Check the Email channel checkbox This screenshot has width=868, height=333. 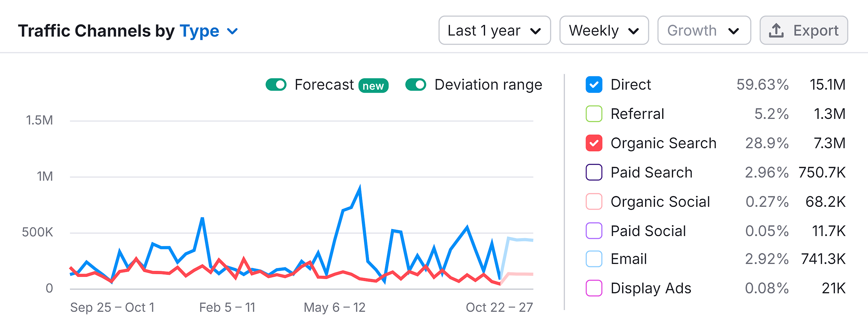594,259
